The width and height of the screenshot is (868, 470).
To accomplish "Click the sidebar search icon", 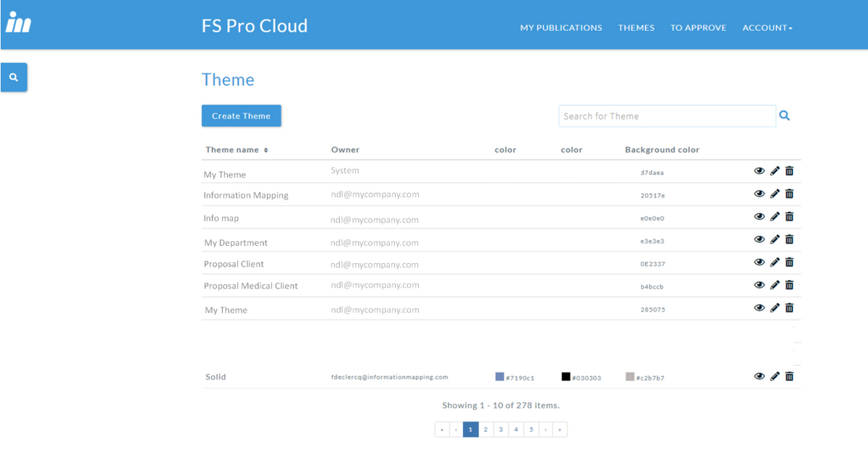I will (14, 77).
